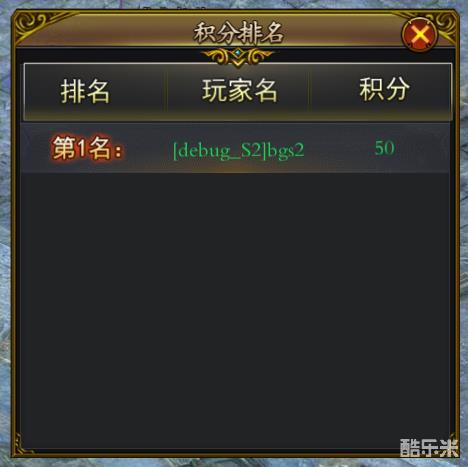Select the highlighted first-place ranking row

click(x=235, y=148)
